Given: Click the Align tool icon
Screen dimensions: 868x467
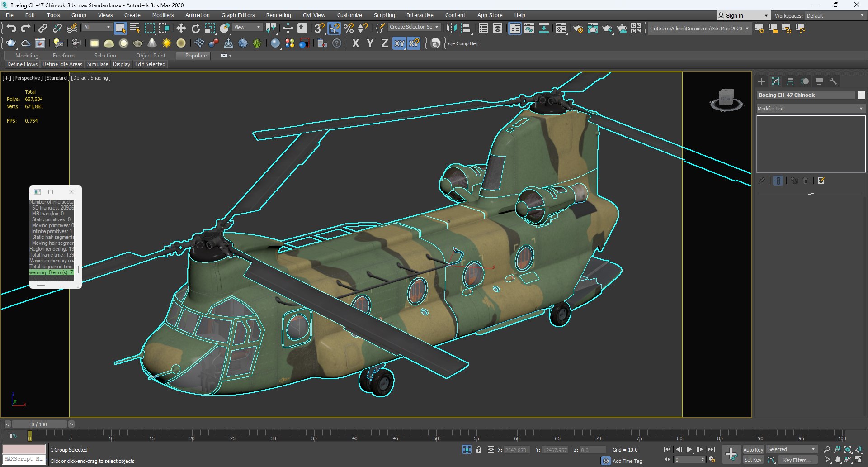Looking at the screenshot, I should [x=466, y=29].
